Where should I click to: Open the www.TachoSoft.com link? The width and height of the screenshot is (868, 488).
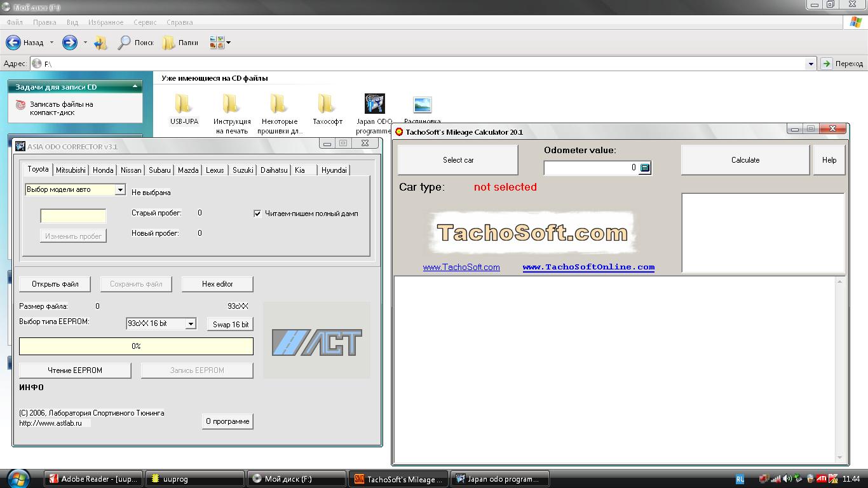(x=461, y=268)
